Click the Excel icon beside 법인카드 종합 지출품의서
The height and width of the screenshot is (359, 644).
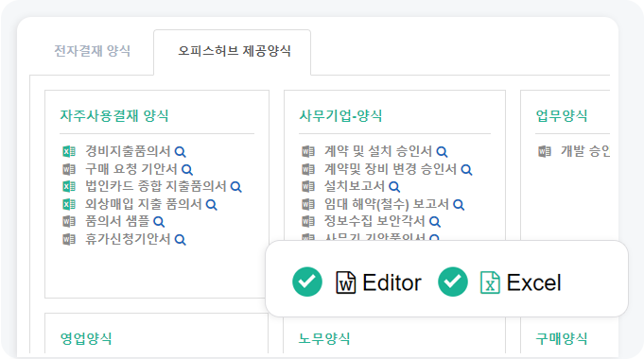pos(69,187)
